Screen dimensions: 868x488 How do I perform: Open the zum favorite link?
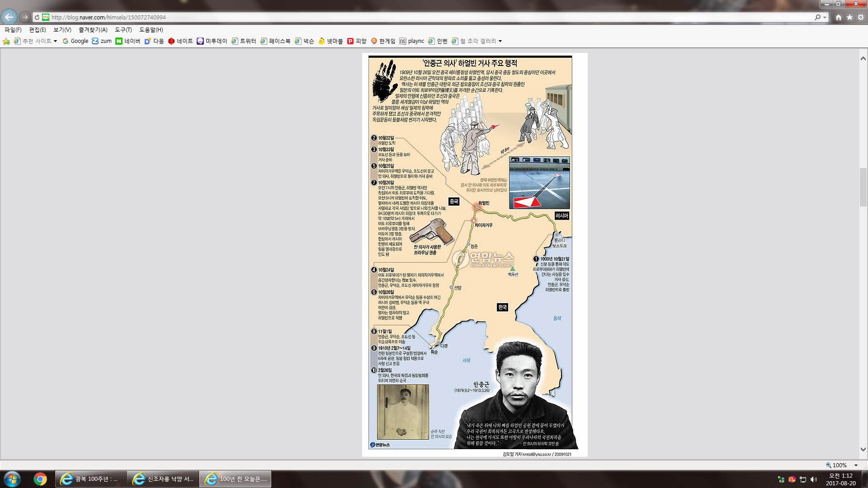click(102, 41)
